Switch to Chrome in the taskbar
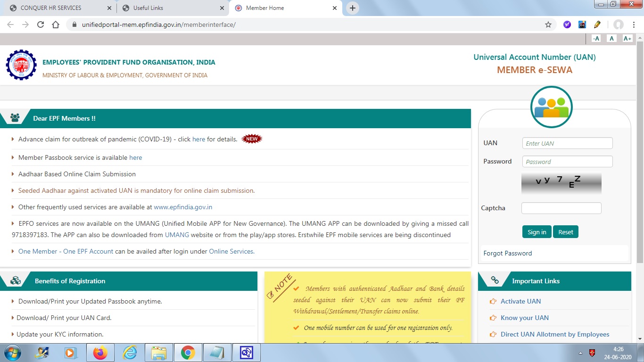The height and width of the screenshot is (362, 644). point(188,353)
